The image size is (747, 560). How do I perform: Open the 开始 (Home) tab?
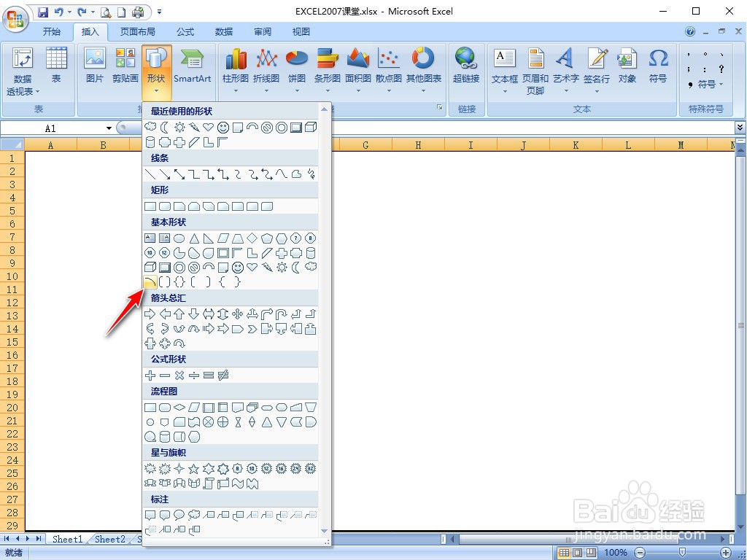[52, 31]
